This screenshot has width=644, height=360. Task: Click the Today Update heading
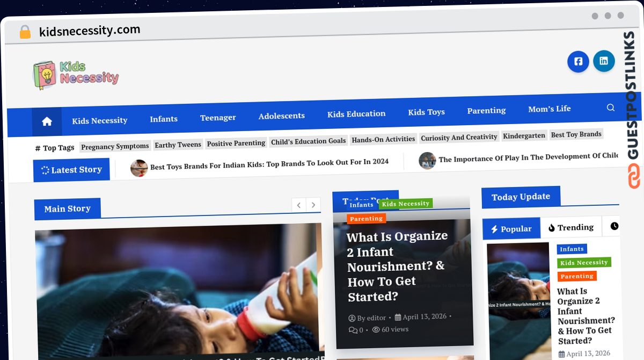(x=521, y=197)
